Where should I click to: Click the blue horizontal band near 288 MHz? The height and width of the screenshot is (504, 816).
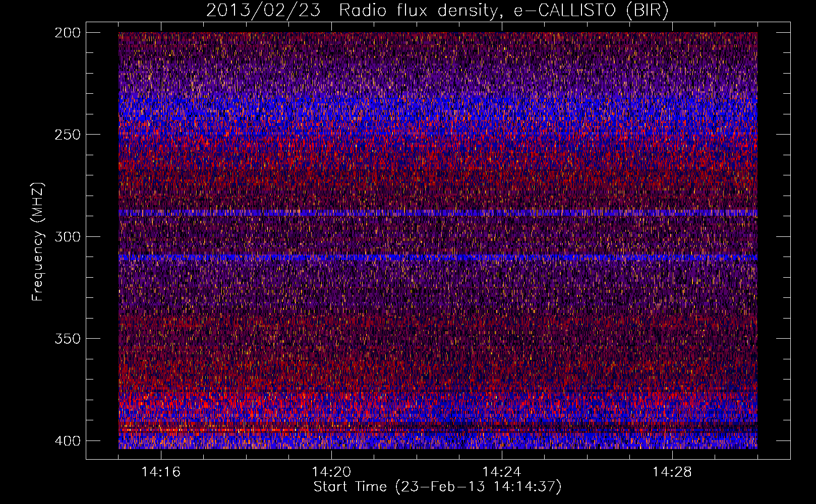[438, 213]
